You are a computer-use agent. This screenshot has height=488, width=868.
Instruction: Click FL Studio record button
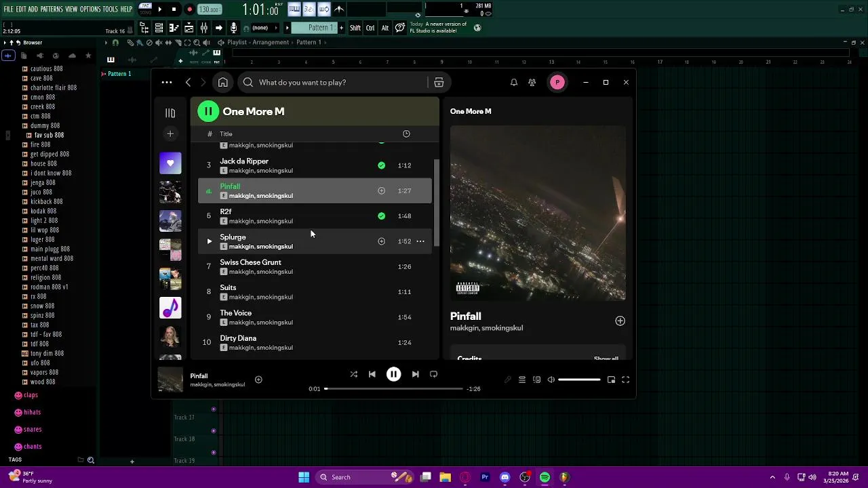pyautogui.click(x=189, y=9)
